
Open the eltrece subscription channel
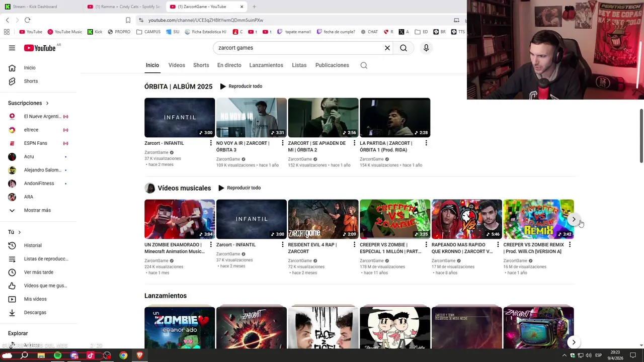click(38, 130)
